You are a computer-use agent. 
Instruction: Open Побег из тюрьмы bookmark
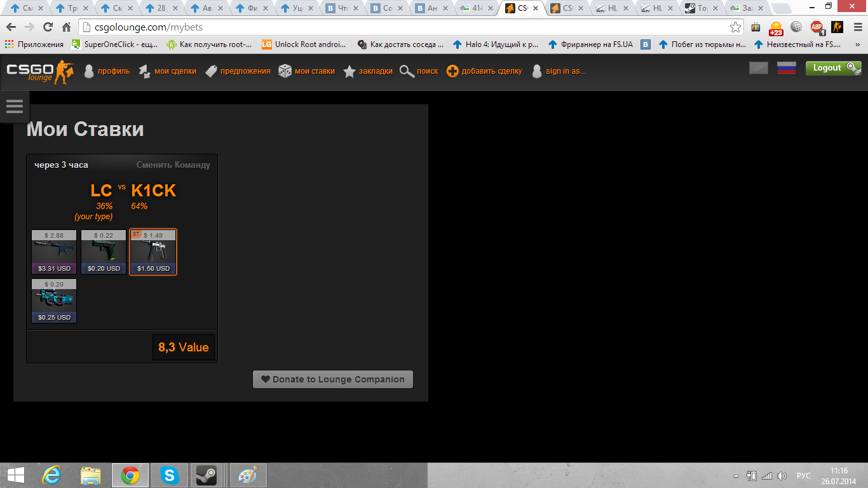tap(702, 44)
